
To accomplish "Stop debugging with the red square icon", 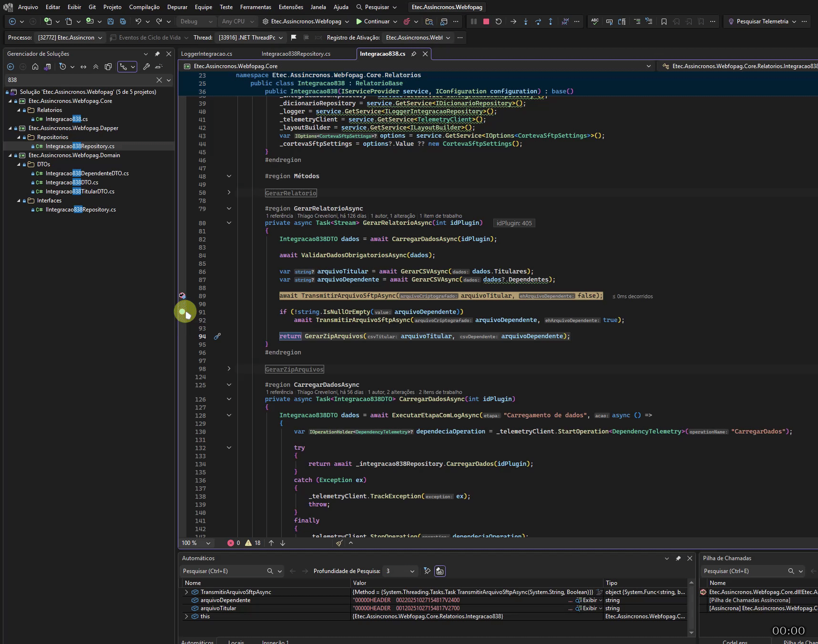I will [x=486, y=21].
